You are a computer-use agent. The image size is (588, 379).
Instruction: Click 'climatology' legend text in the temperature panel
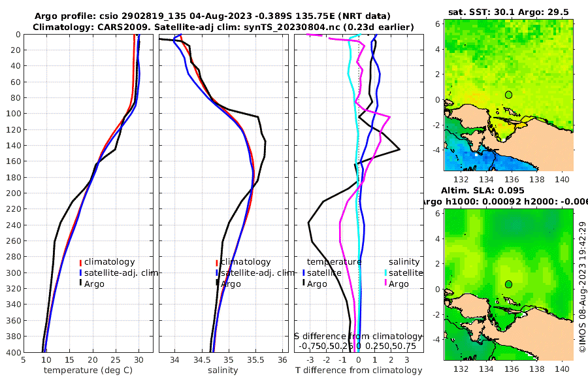[x=110, y=262]
